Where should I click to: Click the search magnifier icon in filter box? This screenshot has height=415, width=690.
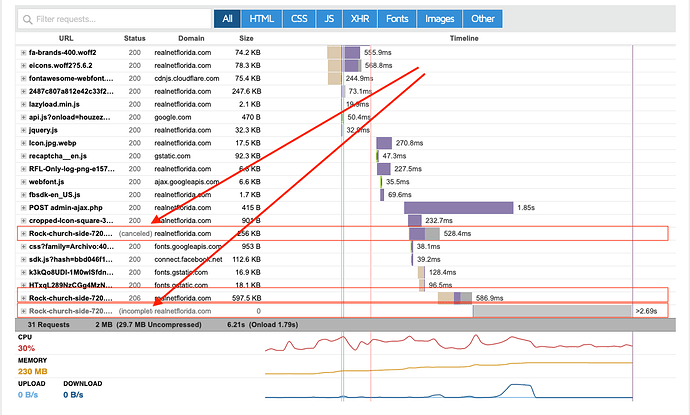click(27, 19)
